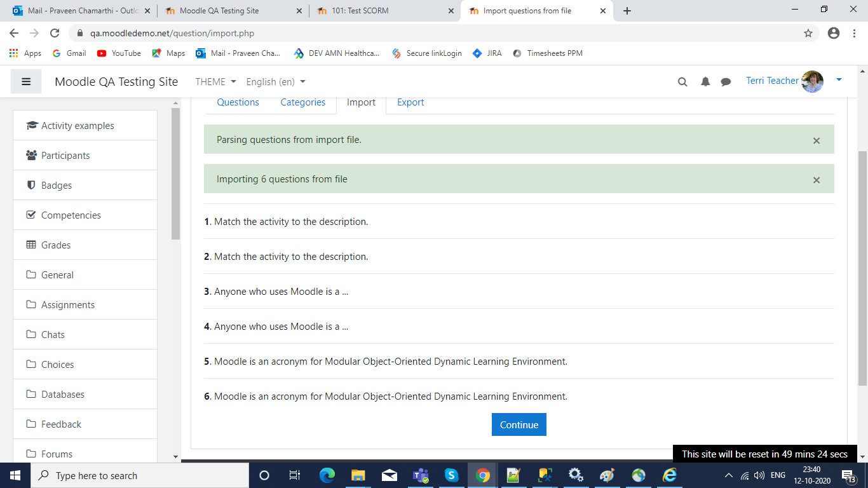Viewport: 868px width, 488px height.
Task: Click the Continue button
Action: point(519,424)
